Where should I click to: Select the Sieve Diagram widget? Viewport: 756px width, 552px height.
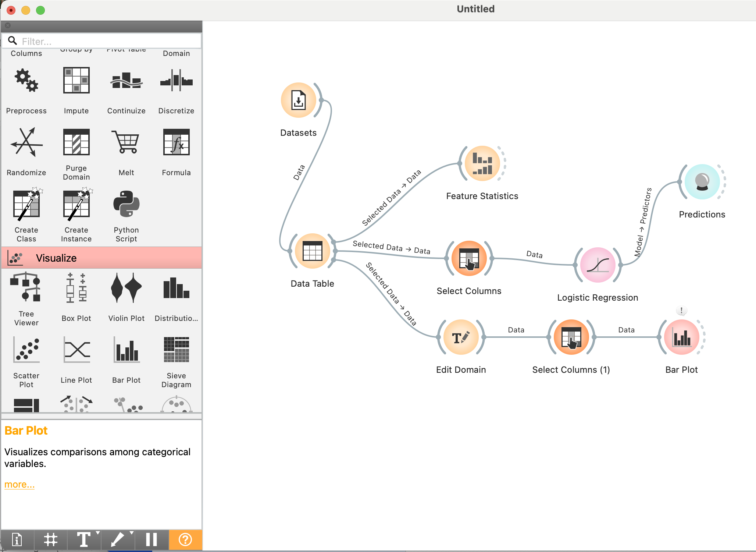(176, 350)
